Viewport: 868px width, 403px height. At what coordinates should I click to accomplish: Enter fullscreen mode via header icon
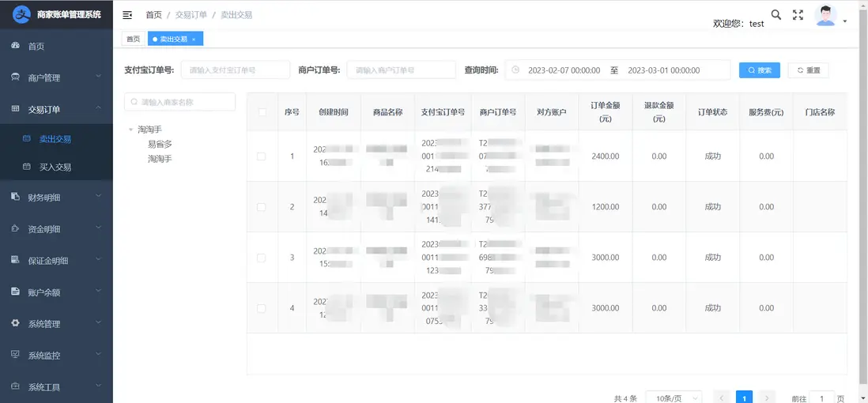[798, 15]
